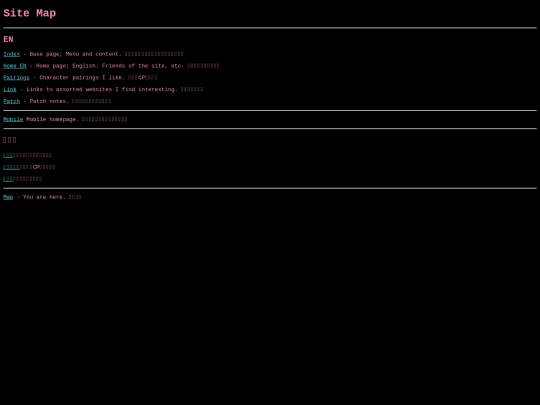Open the unrendered link directly below the boxed heading
Screen dimensions: 540x405
point(8,155)
